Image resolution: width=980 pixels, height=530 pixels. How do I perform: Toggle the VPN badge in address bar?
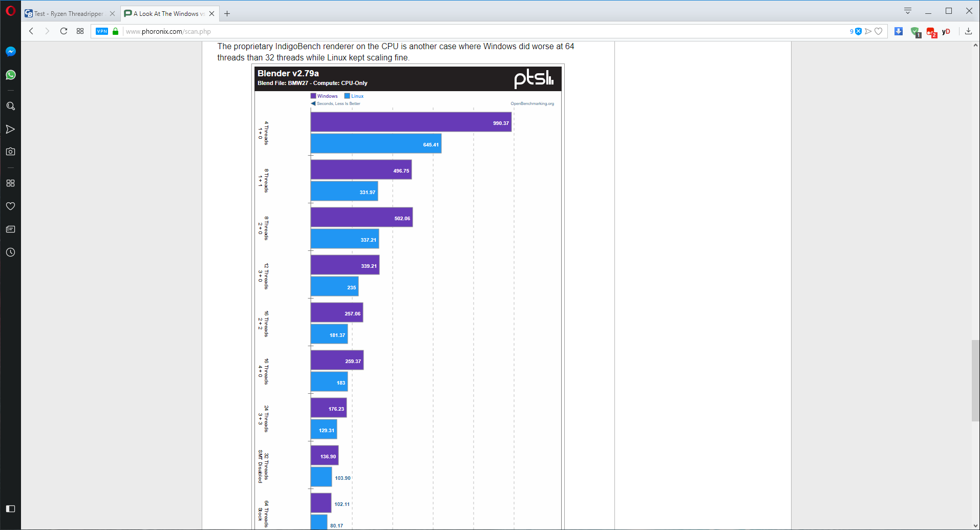[102, 31]
